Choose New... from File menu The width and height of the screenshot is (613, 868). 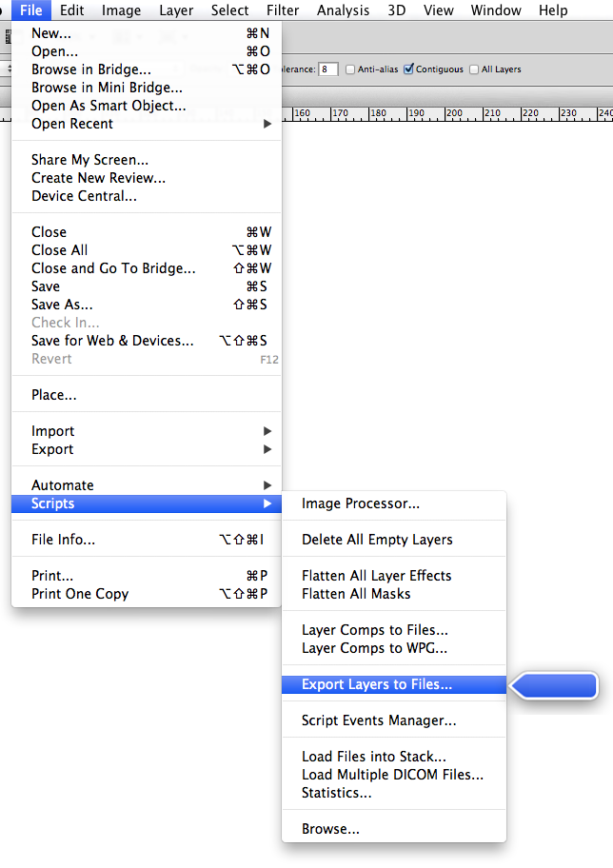(x=147, y=33)
